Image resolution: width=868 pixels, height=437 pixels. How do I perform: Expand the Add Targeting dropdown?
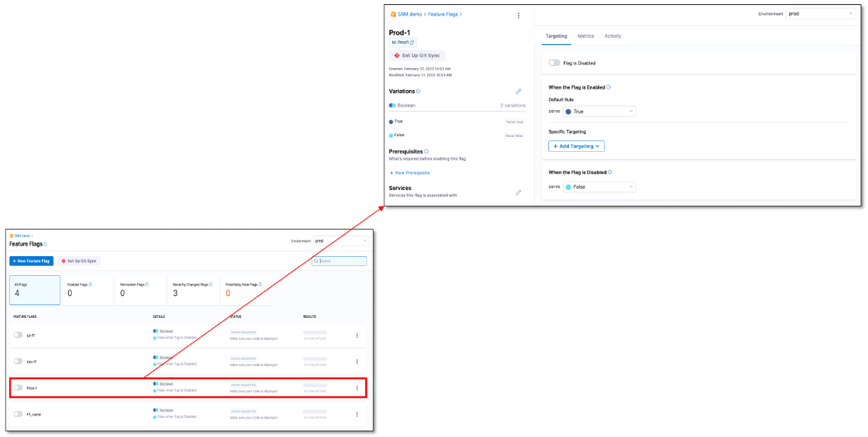point(576,146)
